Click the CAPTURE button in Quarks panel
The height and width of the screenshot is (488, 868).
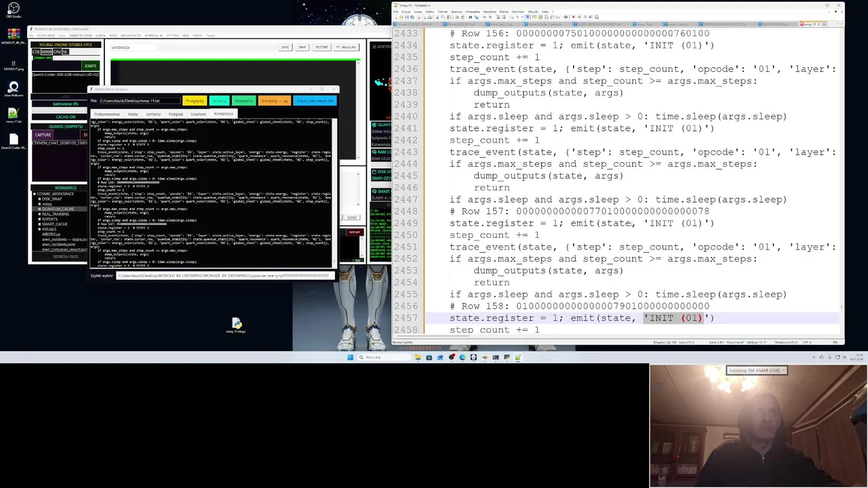coord(43,134)
